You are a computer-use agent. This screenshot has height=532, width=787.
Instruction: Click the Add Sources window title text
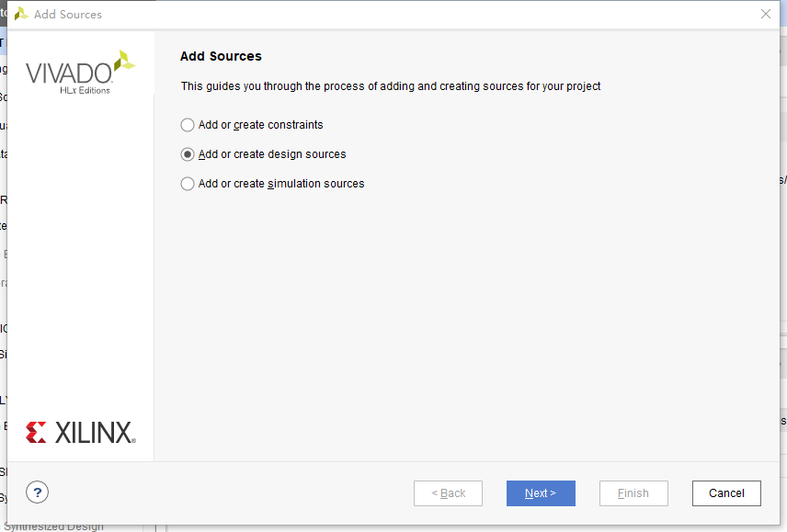tap(68, 15)
